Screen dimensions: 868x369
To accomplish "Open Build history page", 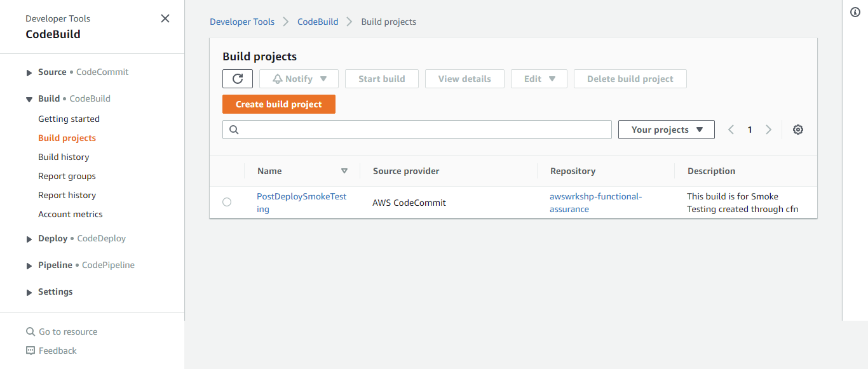I will pos(64,157).
